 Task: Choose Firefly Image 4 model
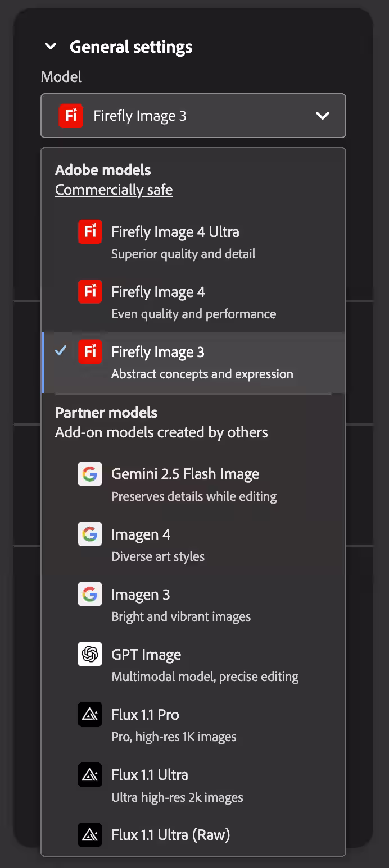pyautogui.click(x=193, y=302)
